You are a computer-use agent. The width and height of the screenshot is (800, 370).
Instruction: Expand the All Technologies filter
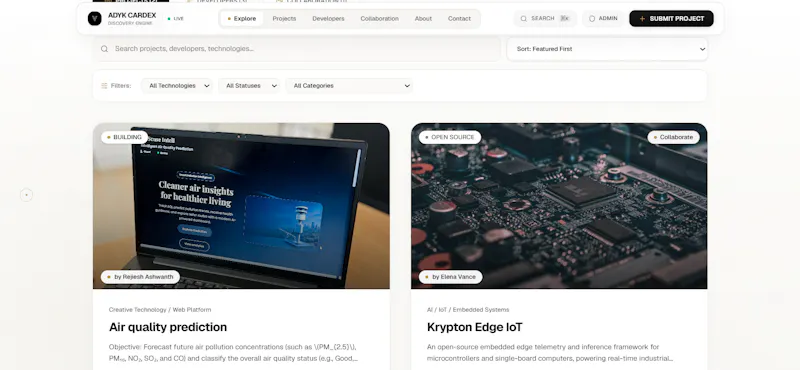177,86
